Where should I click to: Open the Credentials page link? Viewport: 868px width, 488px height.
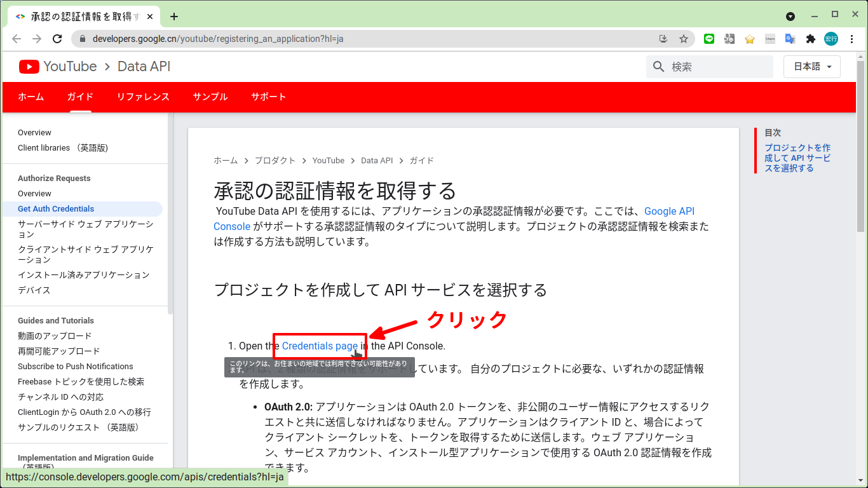tap(319, 346)
